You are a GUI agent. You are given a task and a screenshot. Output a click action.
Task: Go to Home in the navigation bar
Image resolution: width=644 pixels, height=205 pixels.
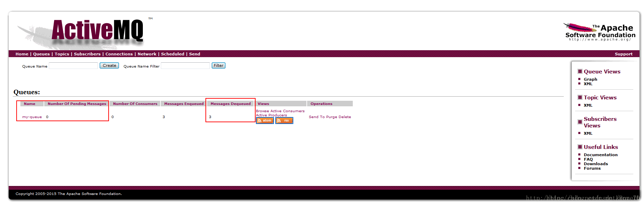22,54
